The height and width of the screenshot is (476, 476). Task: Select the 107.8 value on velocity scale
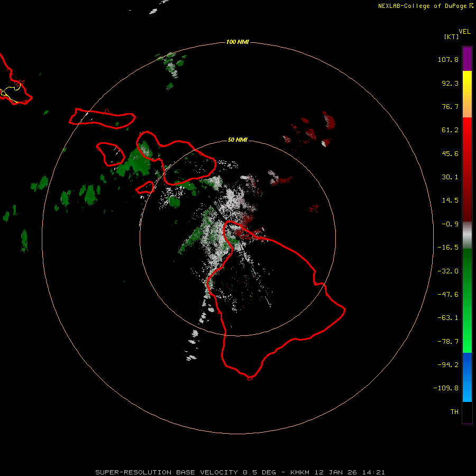click(448, 59)
